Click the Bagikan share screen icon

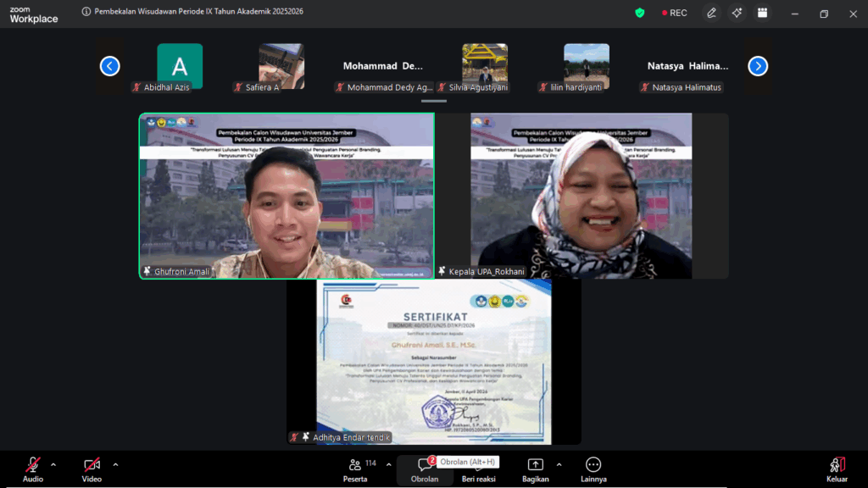[535, 466]
